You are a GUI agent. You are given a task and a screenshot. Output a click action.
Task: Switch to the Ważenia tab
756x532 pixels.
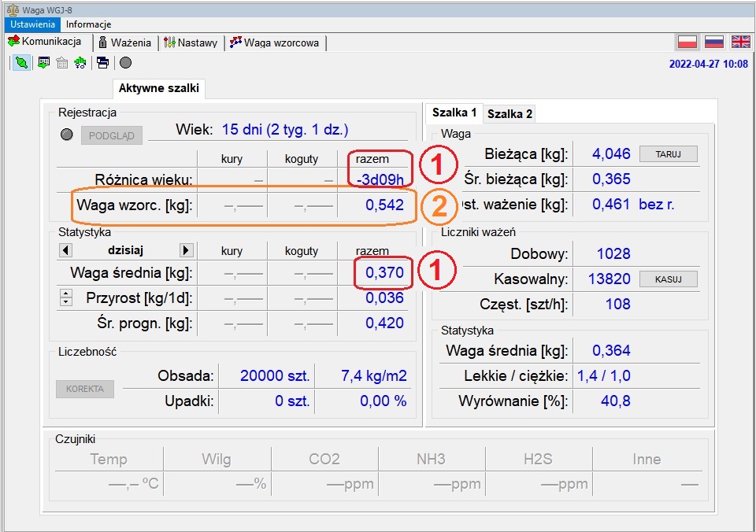point(125,42)
